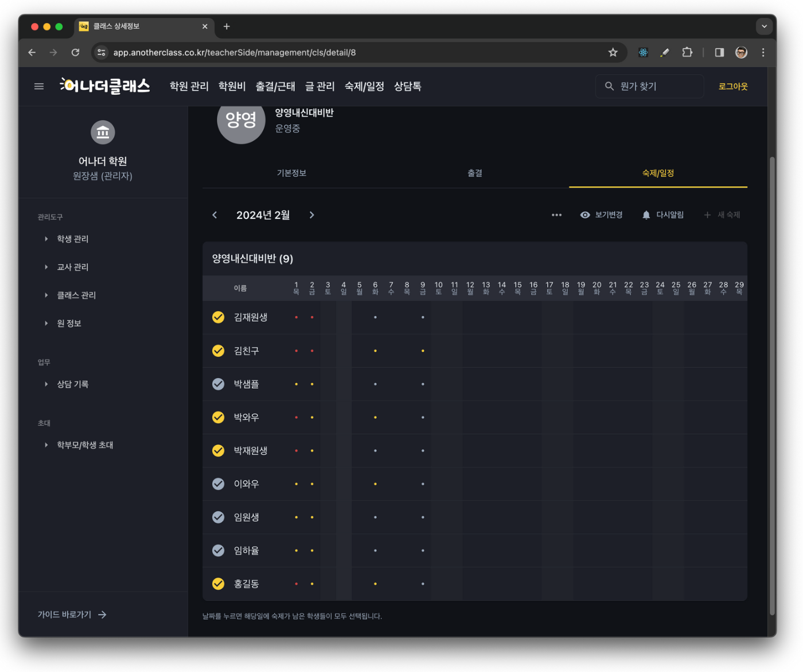Go to next month arrow
Image resolution: width=803 pixels, height=672 pixels.
pos(312,215)
